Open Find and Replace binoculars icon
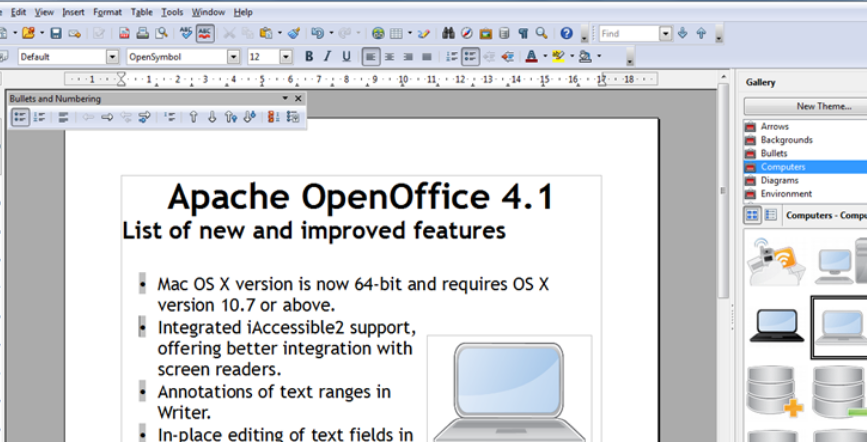The image size is (867, 442). (448, 34)
